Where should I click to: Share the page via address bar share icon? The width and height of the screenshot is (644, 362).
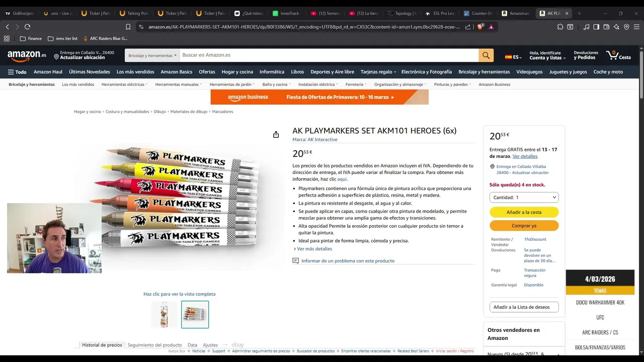468,27
